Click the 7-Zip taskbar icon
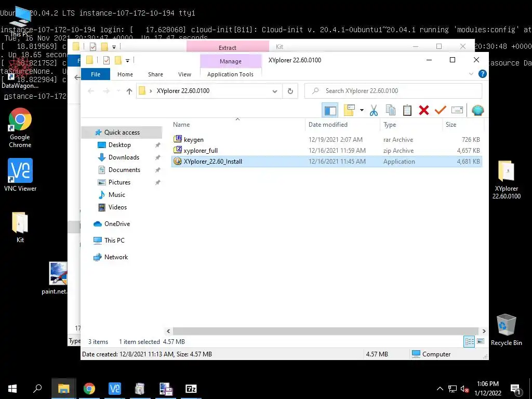 (191, 389)
